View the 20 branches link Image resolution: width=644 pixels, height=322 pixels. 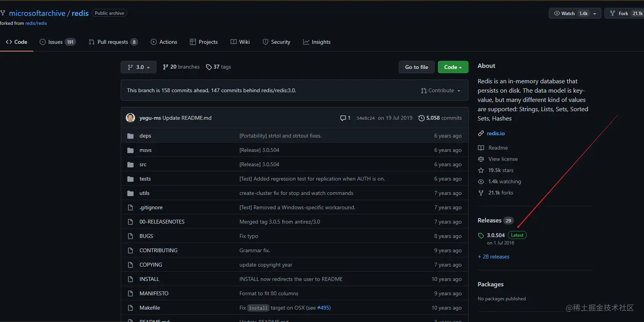181,67
